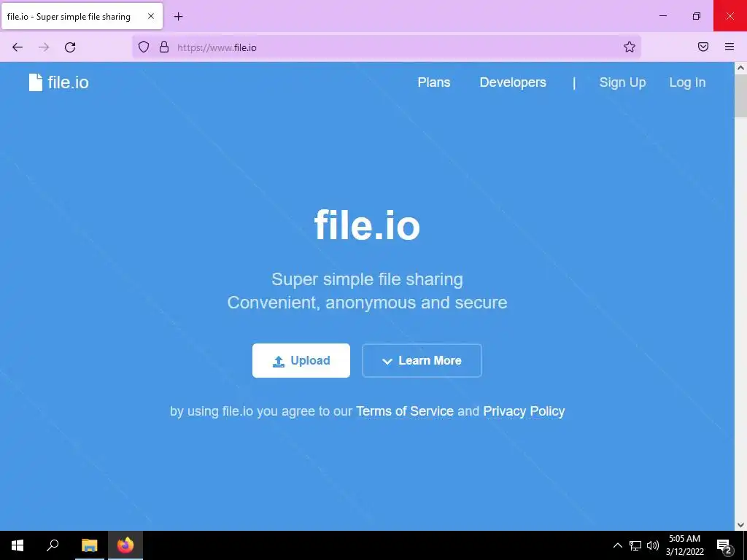Click the forward navigation arrow
This screenshot has height=560, width=747.
pyautogui.click(x=44, y=47)
